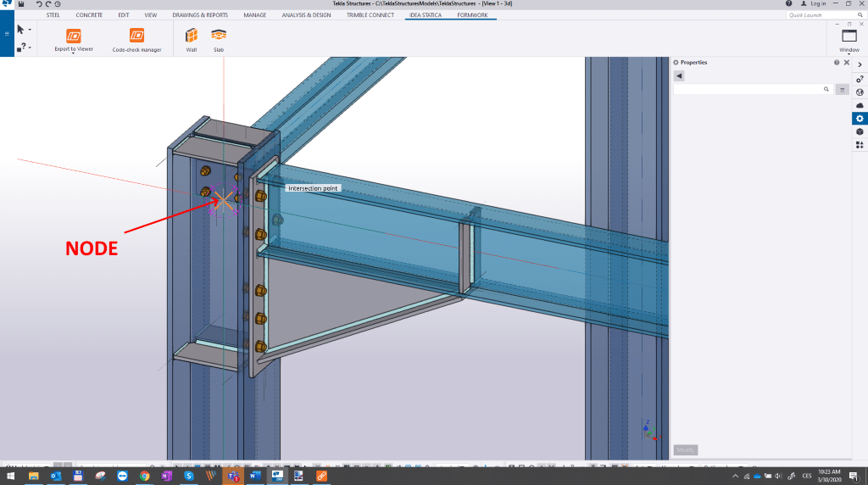868x485 pixels.
Task: Click the IDEA StatiCa Export to Viewer icon
Action: pos(74,36)
